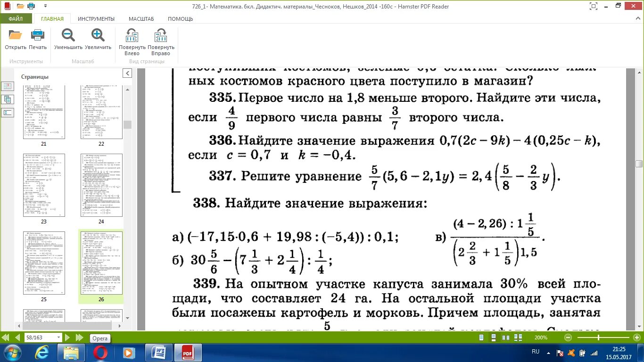Click zoom slider minus button
Screen dimensions: 644x362
pos(569,337)
